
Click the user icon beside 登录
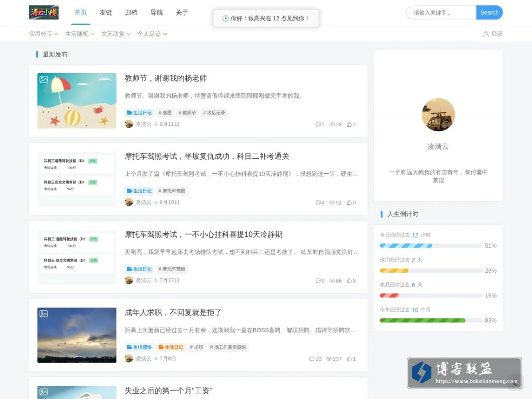486,34
